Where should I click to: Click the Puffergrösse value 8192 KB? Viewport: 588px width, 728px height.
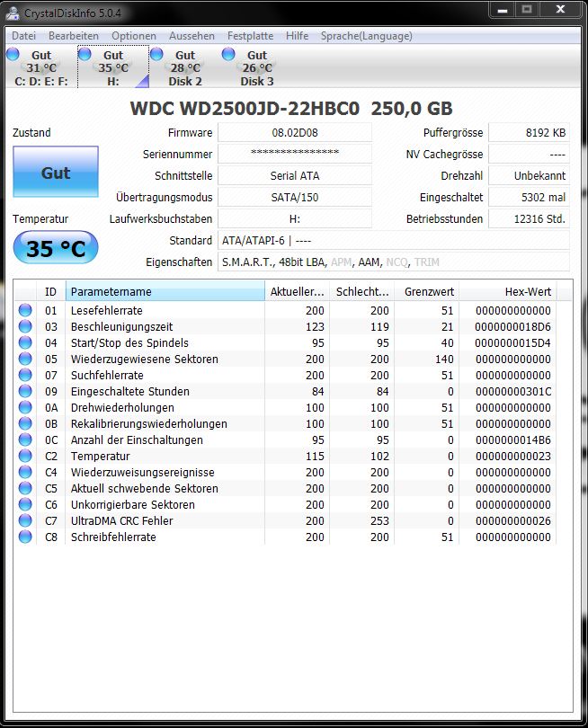[529, 133]
